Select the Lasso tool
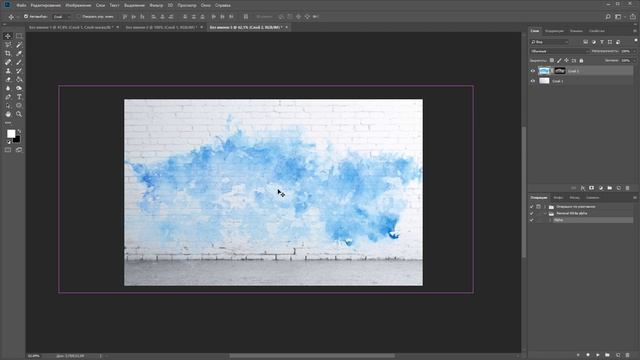The width and height of the screenshot is (640, 360). [x=8, y=45]
